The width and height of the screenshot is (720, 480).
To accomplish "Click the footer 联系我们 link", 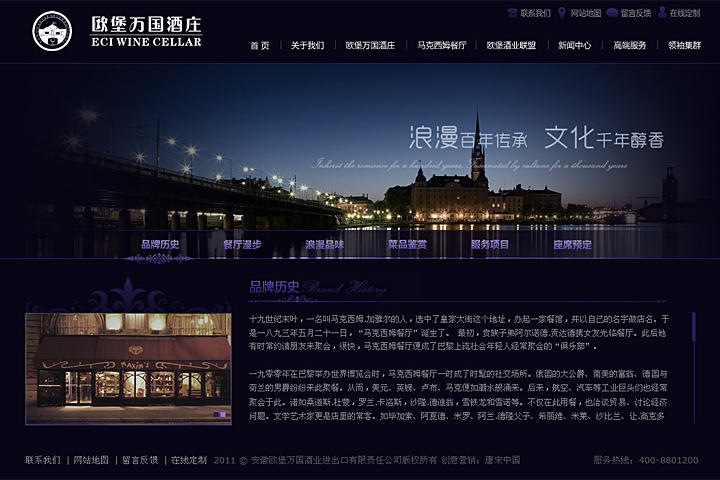I will [x=42, y=460].
